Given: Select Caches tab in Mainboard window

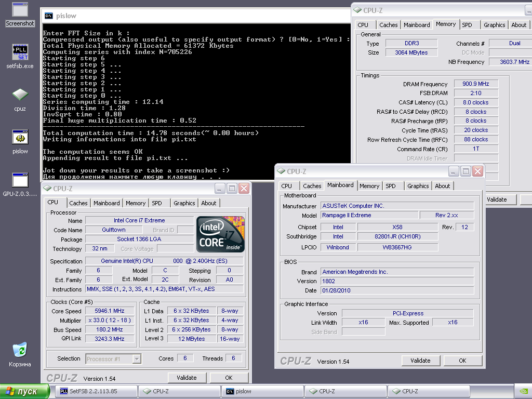Looking at the screenshot, I should (312, 186).
